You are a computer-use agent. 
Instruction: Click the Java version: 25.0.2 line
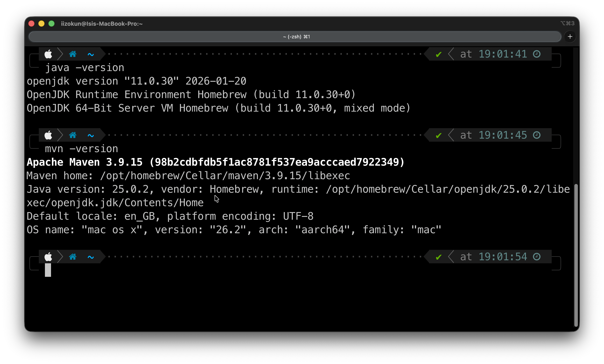(x=298, y=189)
